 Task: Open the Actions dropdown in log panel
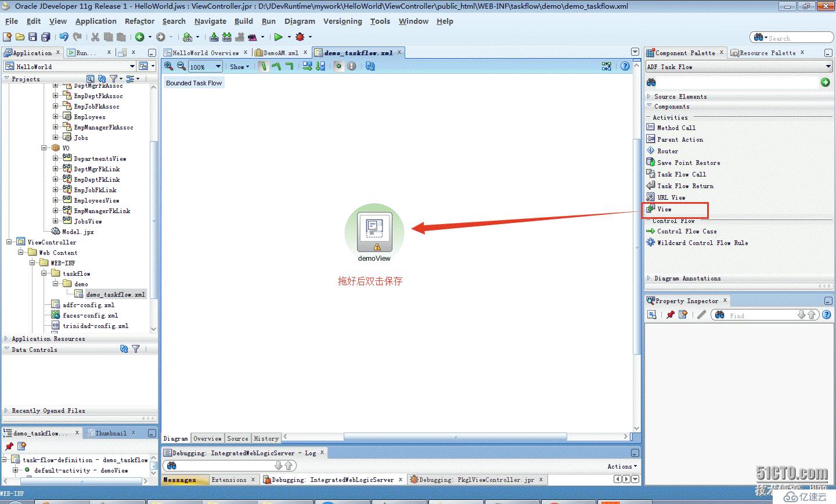(x=622, y=466)
